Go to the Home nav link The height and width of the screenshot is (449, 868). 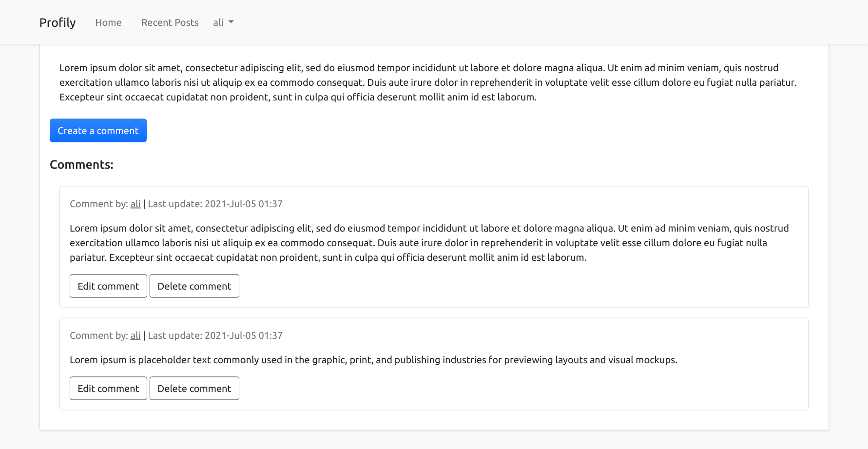[x=108, y=22]
